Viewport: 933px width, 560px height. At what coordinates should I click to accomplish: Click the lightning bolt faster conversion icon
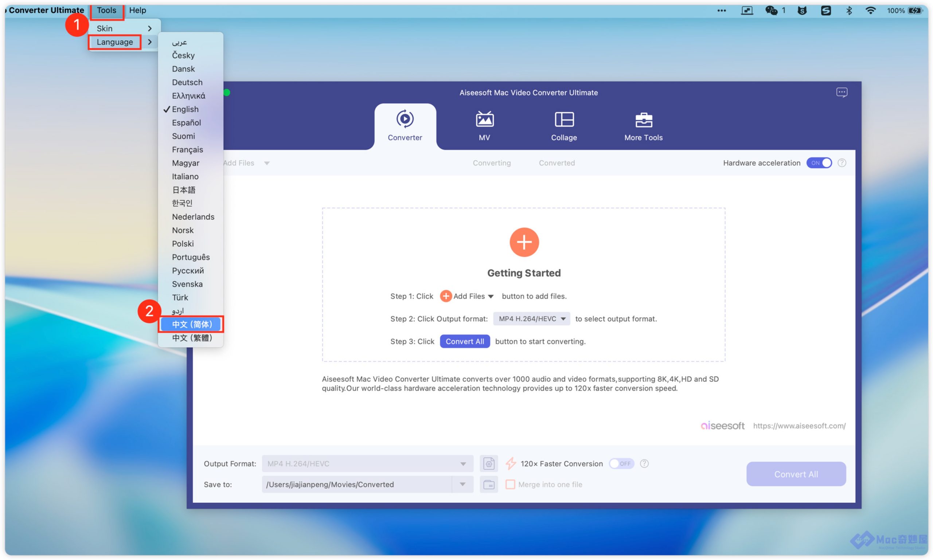510,463
